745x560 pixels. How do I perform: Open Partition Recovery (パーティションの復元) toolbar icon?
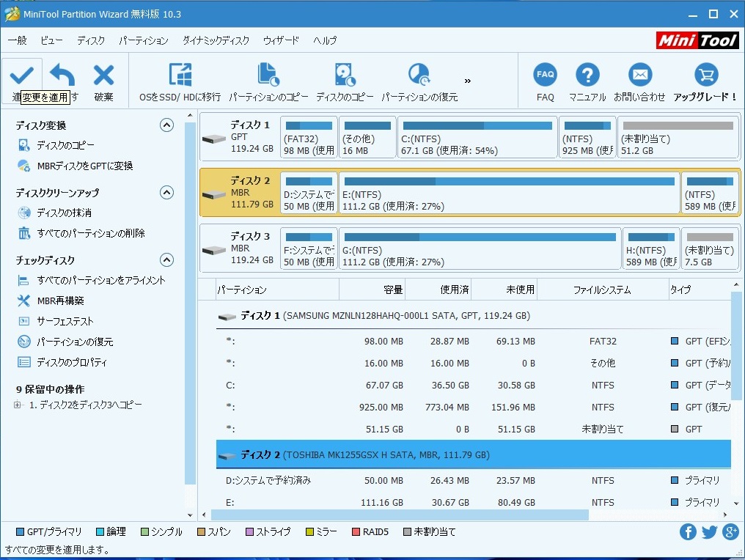coord(419,75)
